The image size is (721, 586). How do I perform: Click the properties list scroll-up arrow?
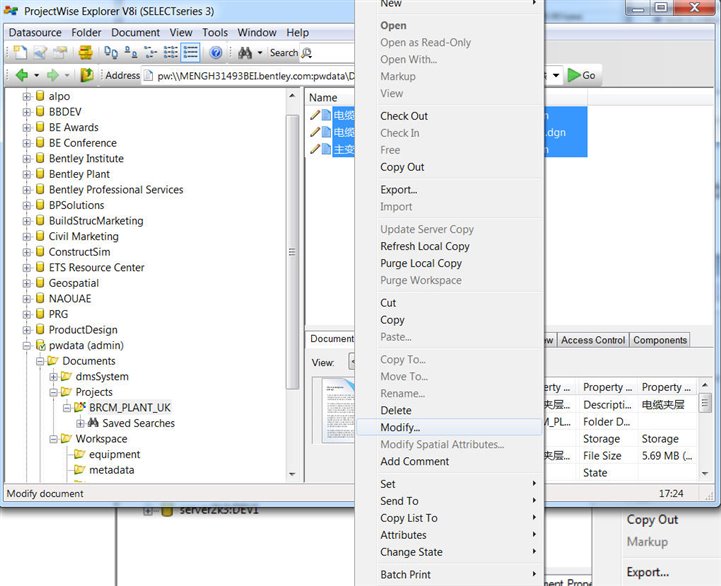[704, 385]
